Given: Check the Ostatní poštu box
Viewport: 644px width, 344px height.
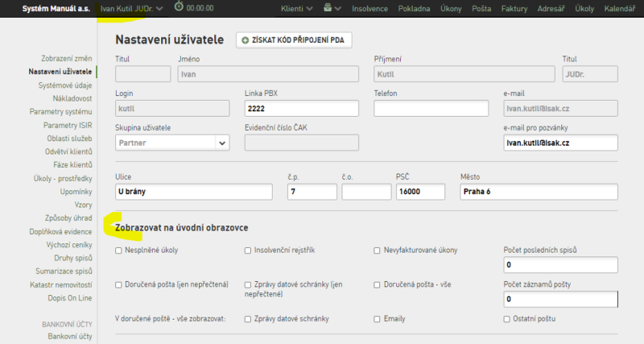Looking at the screenshot, I should [x=507, y=319].
